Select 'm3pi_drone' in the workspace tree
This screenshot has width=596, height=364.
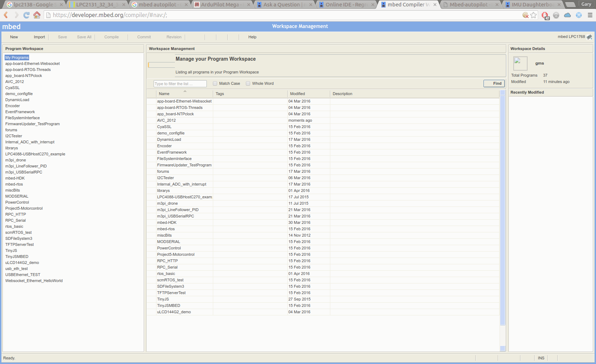point(16,160)
